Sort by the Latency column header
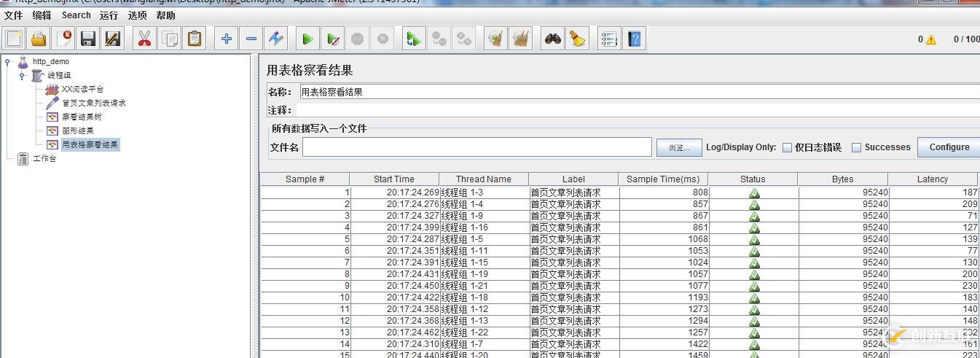Image resolution: width=980 pixels, height=358 pixels. (x=933, y=179)
